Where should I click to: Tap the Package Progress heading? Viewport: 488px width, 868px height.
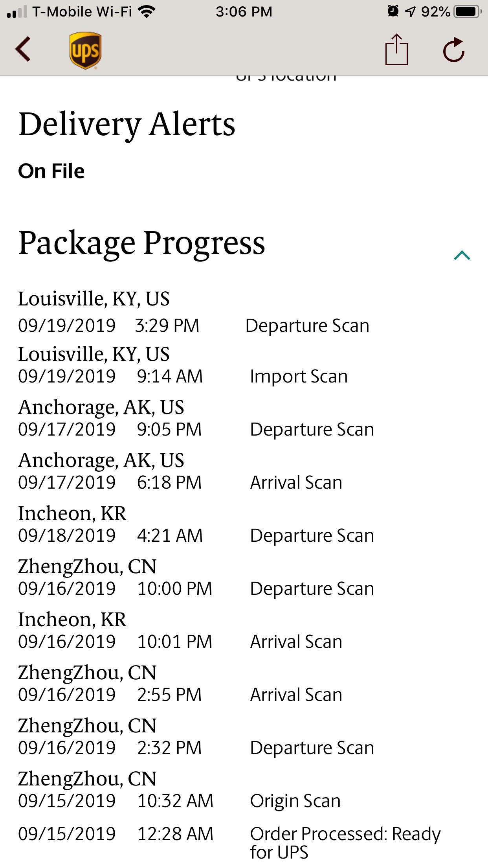pyautogui.click(x=141, y=243)
